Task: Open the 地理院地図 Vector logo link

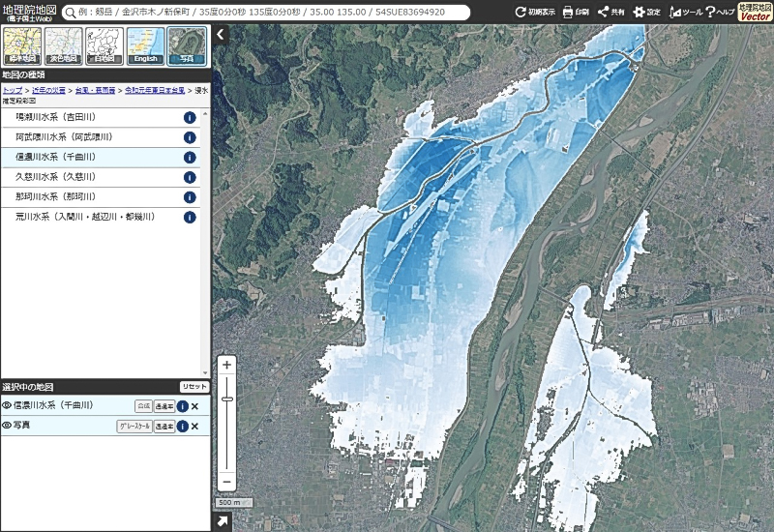Action: (x=755, y=12)
